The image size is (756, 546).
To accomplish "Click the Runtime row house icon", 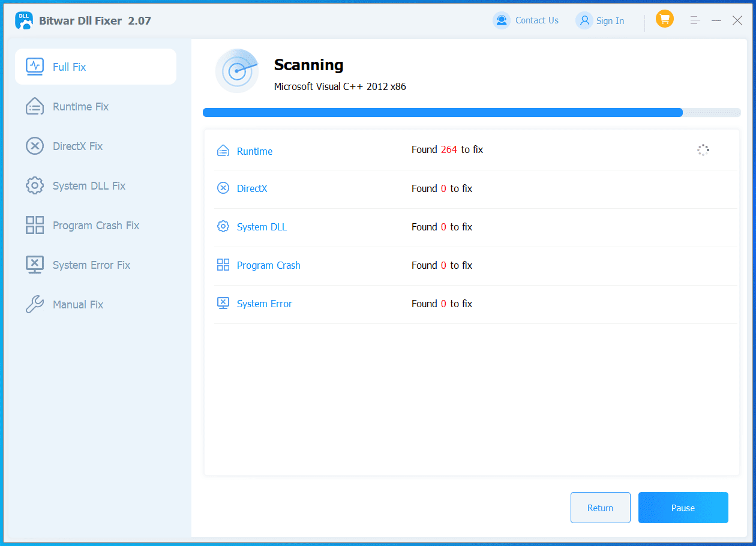I will tap(223, 151).
